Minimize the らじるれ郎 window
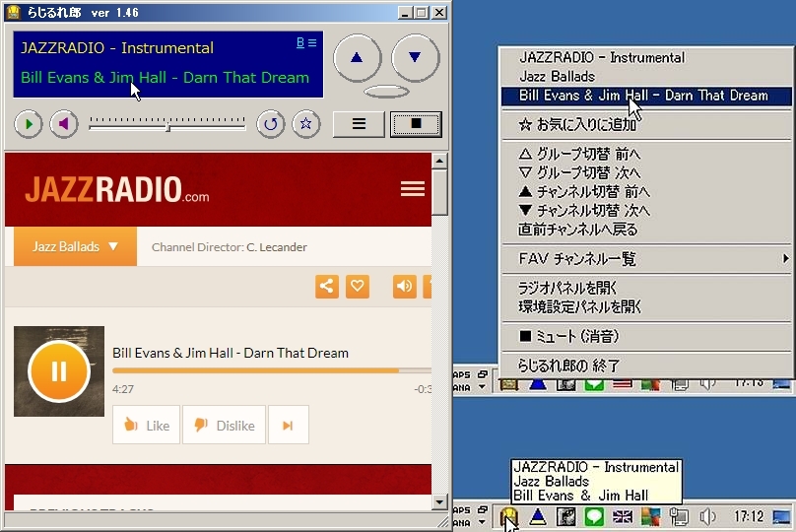Viewport: 796px width, 532px height. 405,13
